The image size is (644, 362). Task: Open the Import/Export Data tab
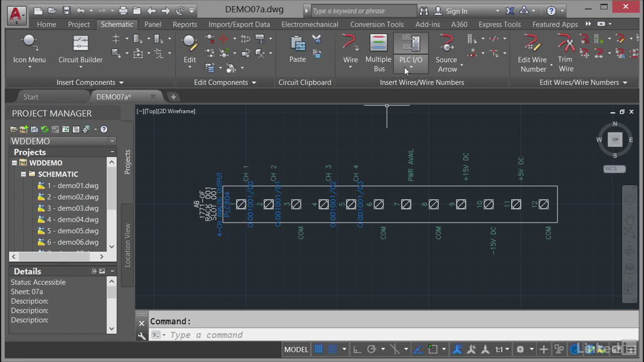click(239, 24)
